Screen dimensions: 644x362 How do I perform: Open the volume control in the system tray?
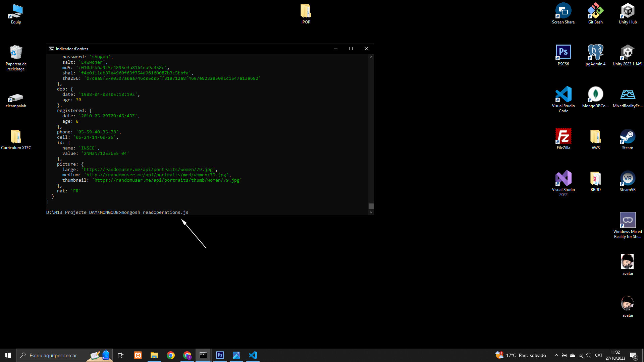pos(589,355)
